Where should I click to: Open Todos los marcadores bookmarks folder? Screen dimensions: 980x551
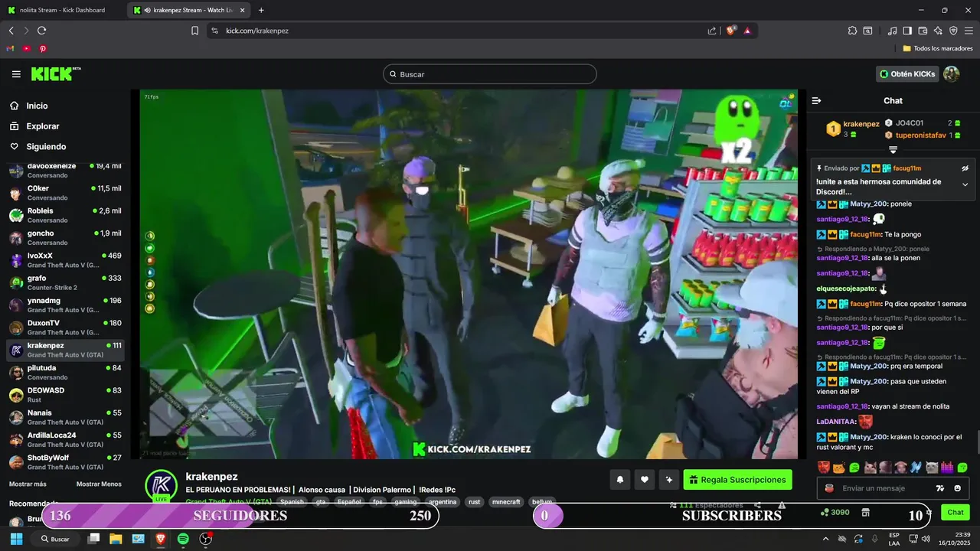pos(938,48)
